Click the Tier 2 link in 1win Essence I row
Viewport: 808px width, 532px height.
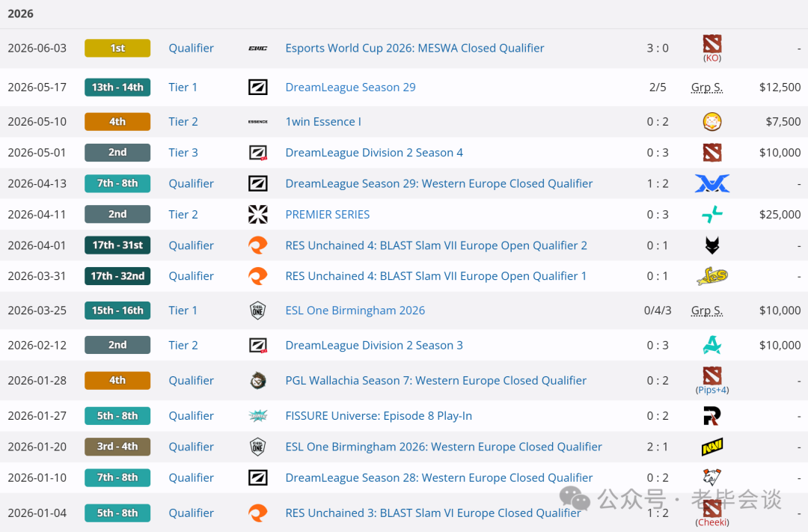point(183,122)
